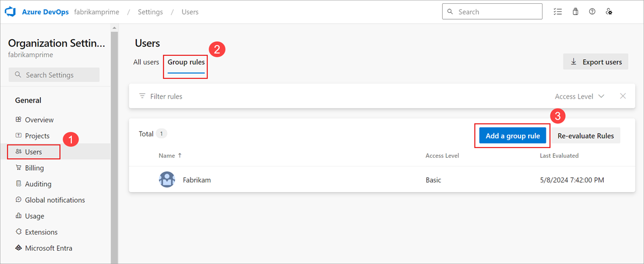Clear filter with the X icon

[x=623, y=96]
